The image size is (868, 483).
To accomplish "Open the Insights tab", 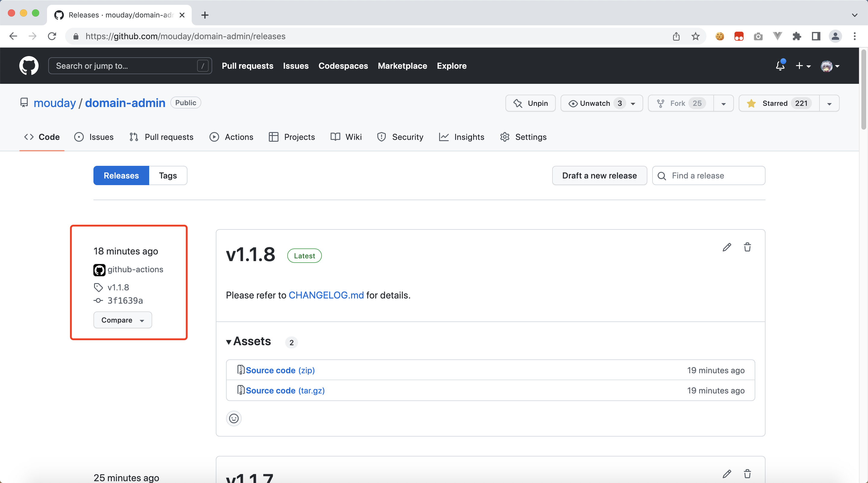I will pos(462,137).
